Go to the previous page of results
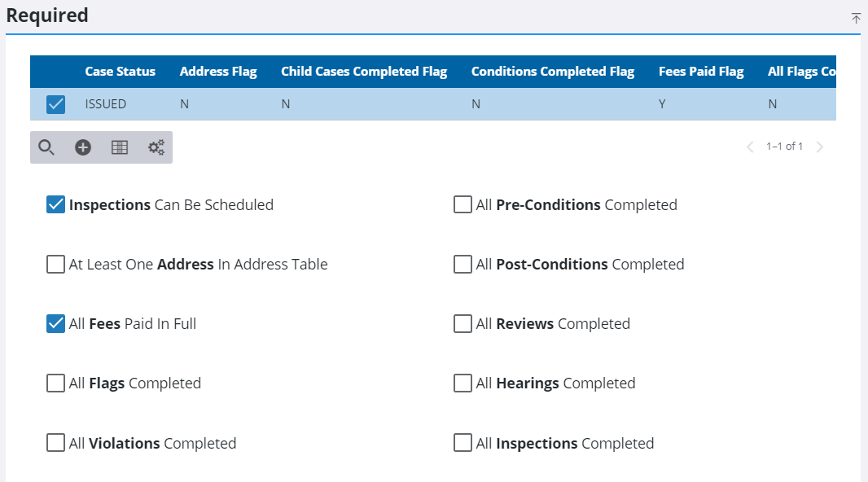The image size is (868, 482). 750,147
